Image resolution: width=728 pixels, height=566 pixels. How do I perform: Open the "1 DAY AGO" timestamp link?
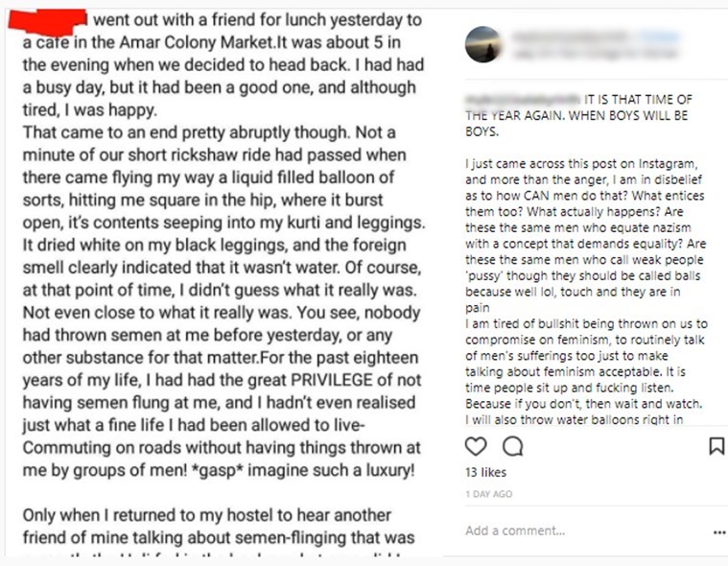point(489,494)
